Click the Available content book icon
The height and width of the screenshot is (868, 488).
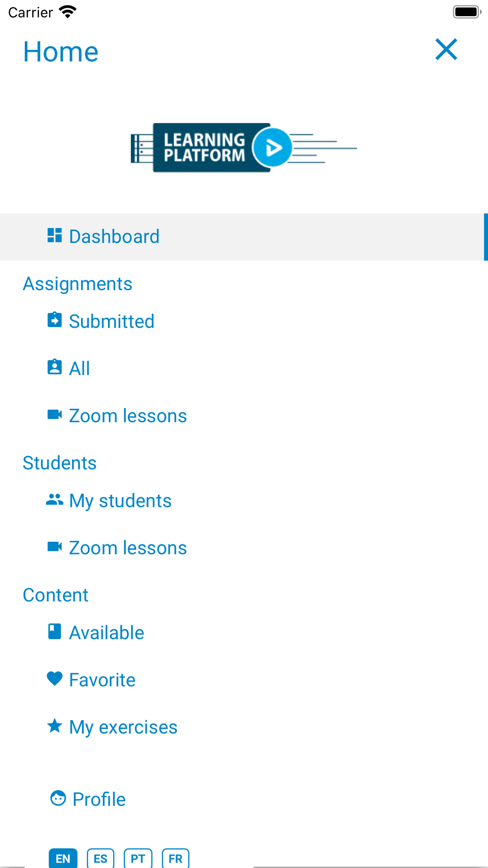pyautogui.click(x=54, y=631)
